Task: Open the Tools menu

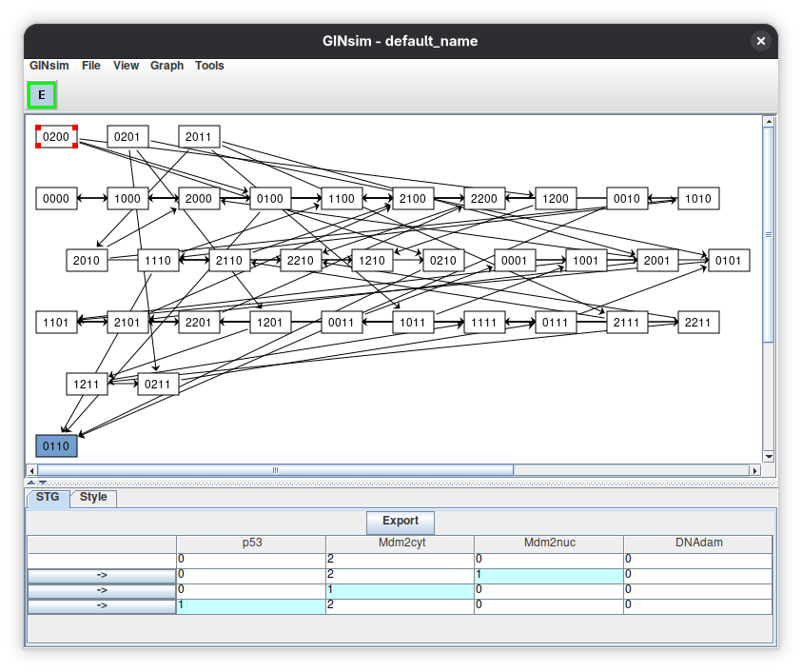Action: click(209, 66)
